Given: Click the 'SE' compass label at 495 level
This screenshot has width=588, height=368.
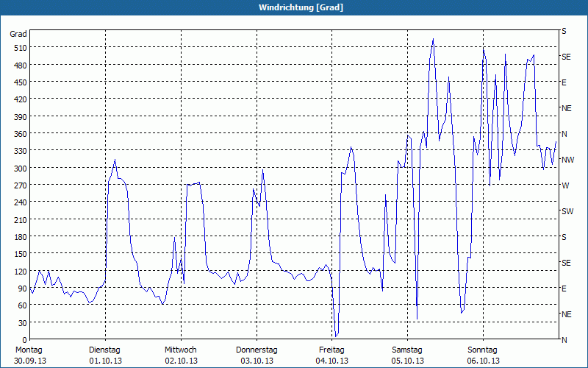Looking at the screenshot, I should pyautogui.click(x=566, y=57).
